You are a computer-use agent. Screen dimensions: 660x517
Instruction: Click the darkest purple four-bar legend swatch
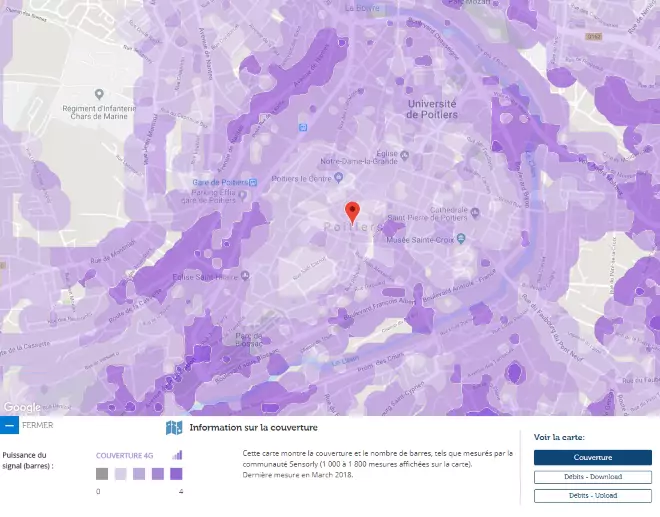[175, 474]
